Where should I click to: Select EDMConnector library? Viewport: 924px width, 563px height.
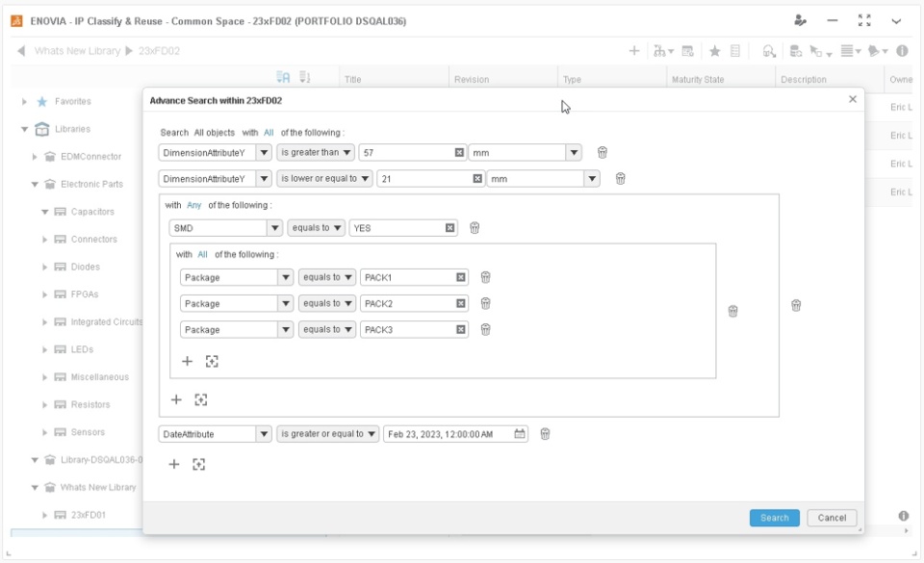(90, 157)
